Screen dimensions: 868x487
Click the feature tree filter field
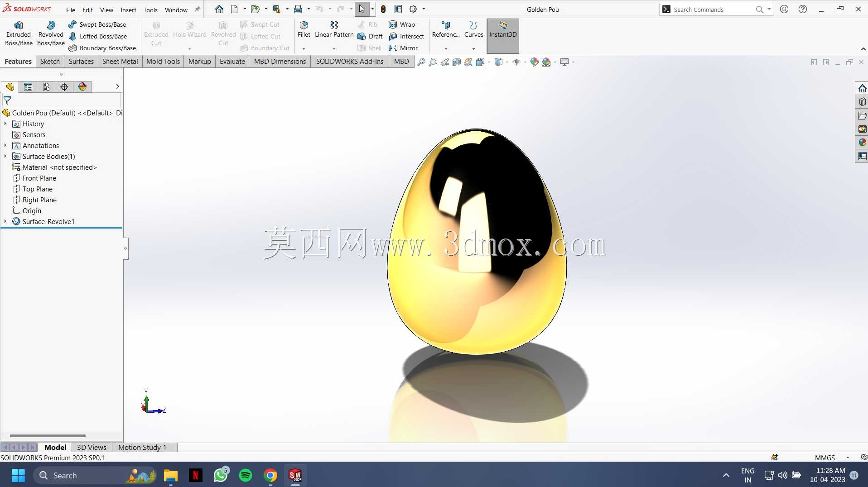62,100
